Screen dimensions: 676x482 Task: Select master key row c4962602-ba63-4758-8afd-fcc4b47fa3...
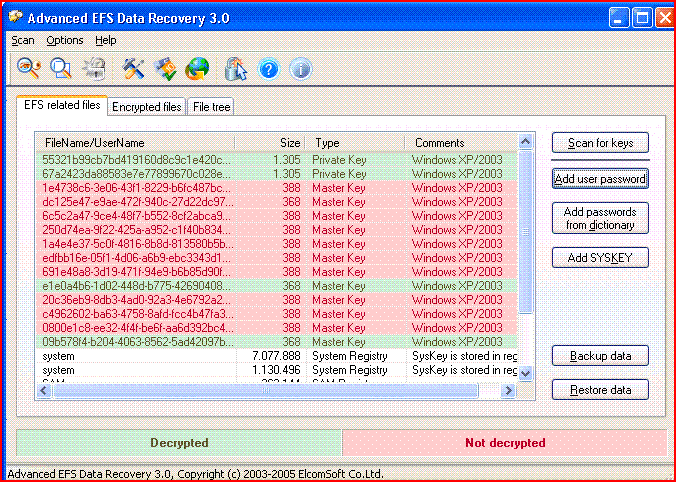(x=276, y=314)
